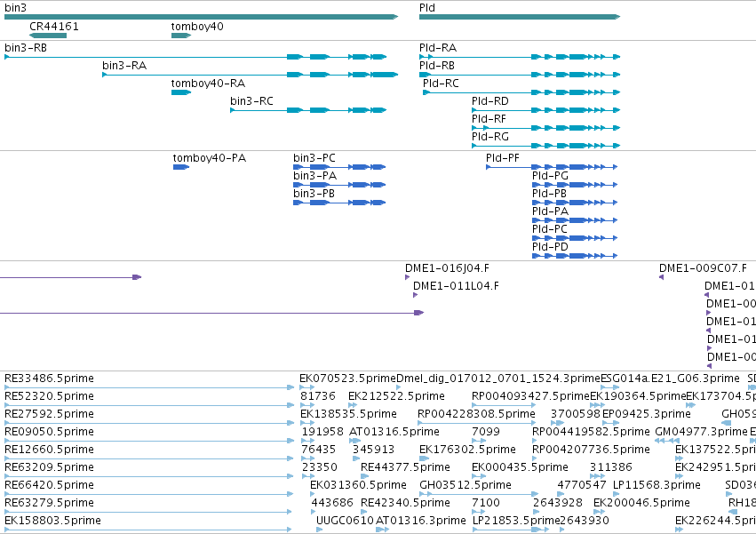
Task: Select the DME1-011L04.F feature
Action: 415,295
